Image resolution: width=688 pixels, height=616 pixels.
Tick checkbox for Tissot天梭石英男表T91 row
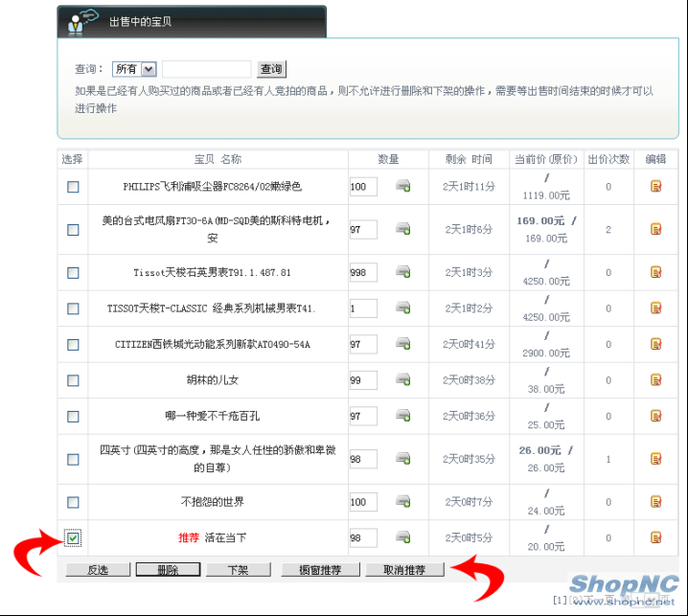coord(73,273)
